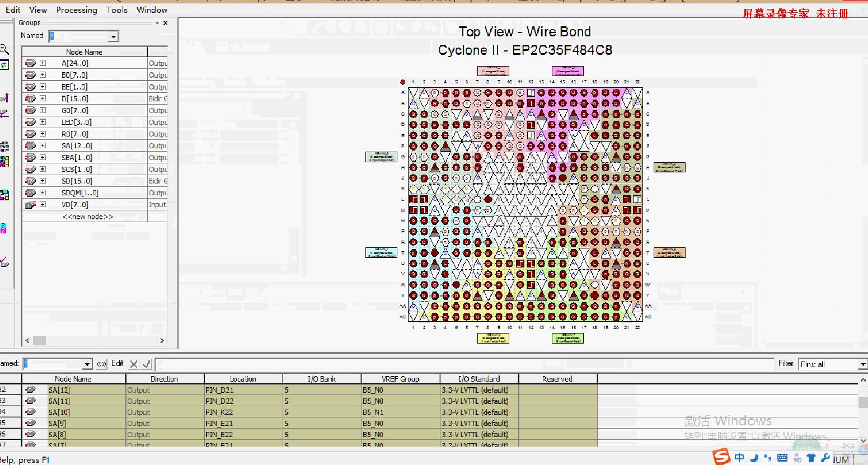
Task: Click the pin icon of A[24..0] group
Action: click(x=30, y=63)
